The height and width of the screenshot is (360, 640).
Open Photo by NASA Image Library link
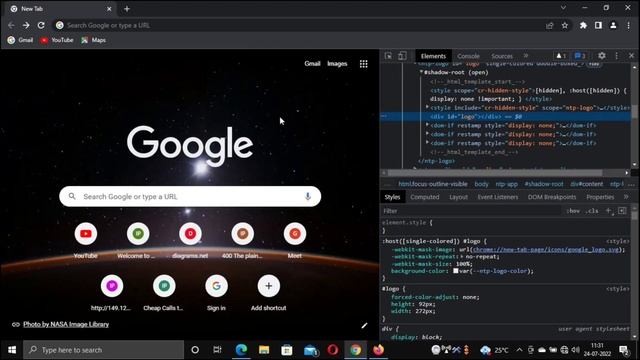click(66, 324)
